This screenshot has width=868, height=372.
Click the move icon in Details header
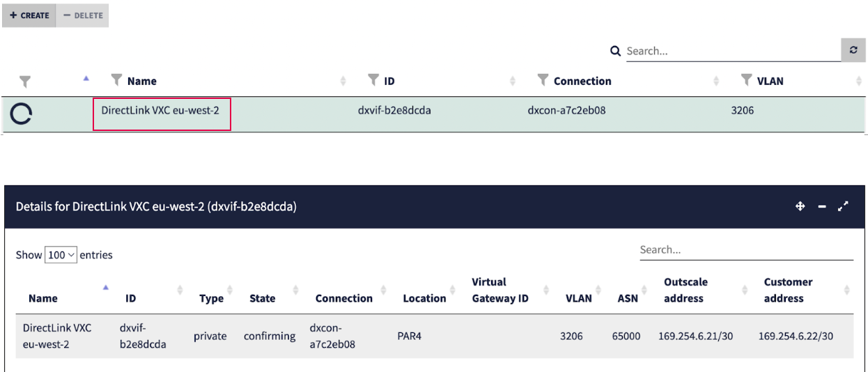(800, 206)
